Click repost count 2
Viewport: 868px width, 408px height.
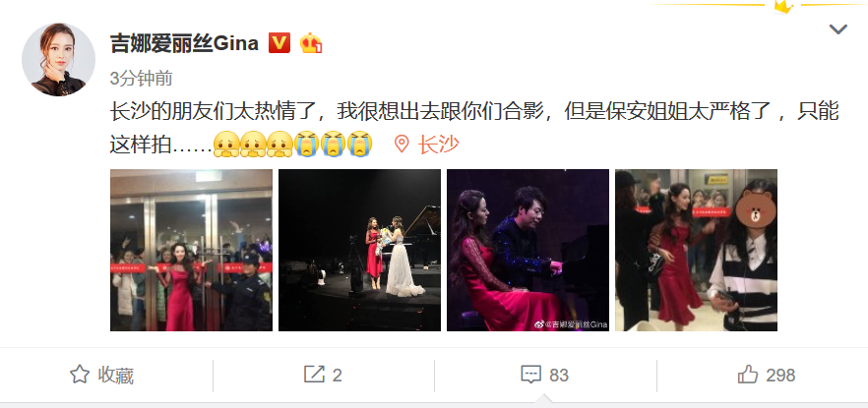click(x=338, y=376)
